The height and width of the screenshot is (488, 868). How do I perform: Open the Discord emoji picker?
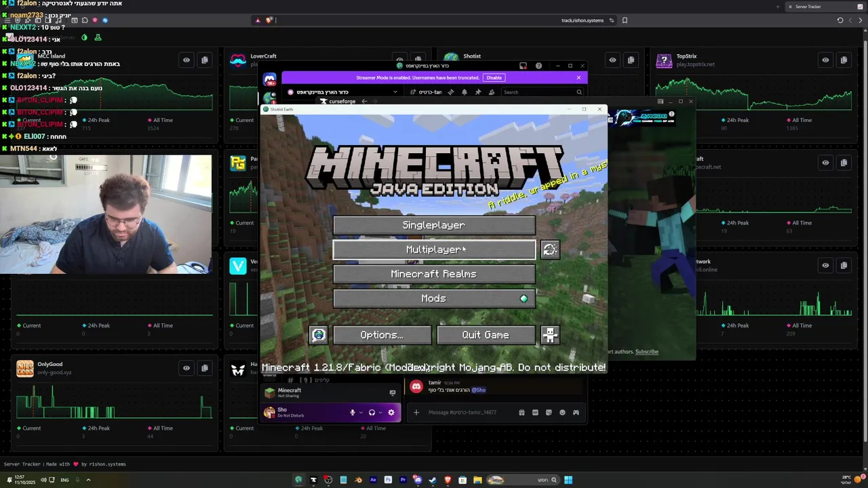point(562,412)
